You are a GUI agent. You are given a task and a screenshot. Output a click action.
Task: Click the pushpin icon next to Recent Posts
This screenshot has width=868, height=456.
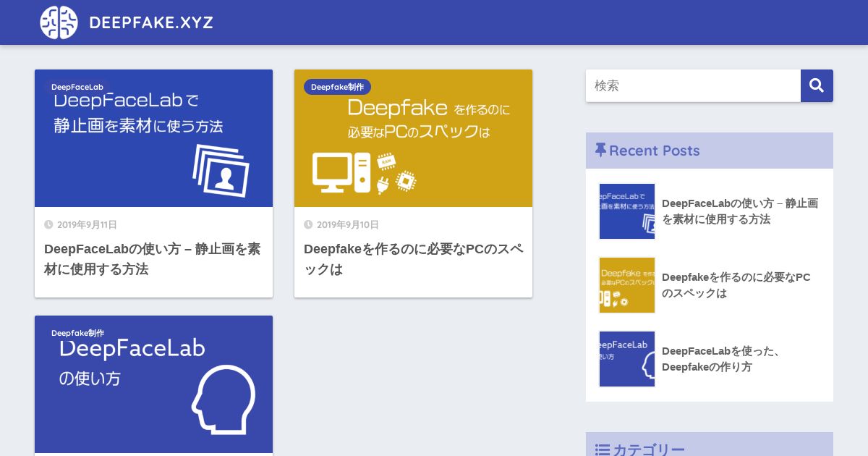coord(600,150)
